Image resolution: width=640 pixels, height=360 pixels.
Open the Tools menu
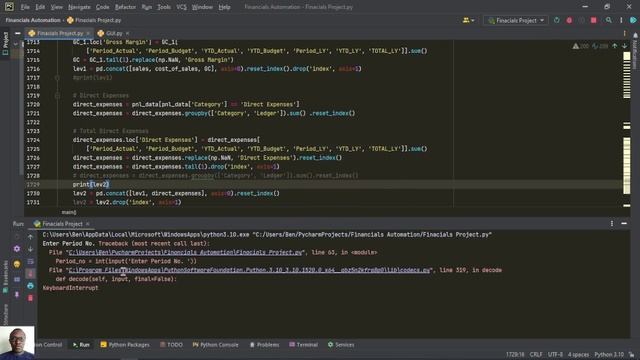164,7
